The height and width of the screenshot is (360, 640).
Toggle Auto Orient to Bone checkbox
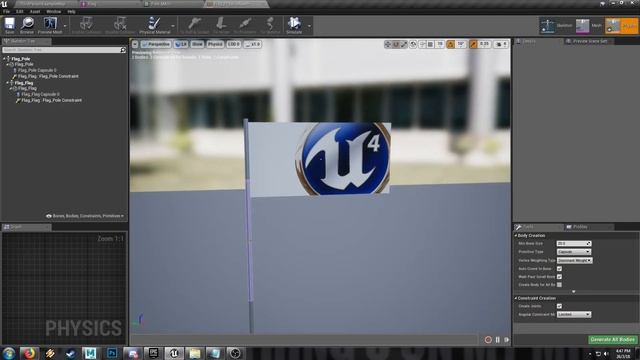pos(559,269)
